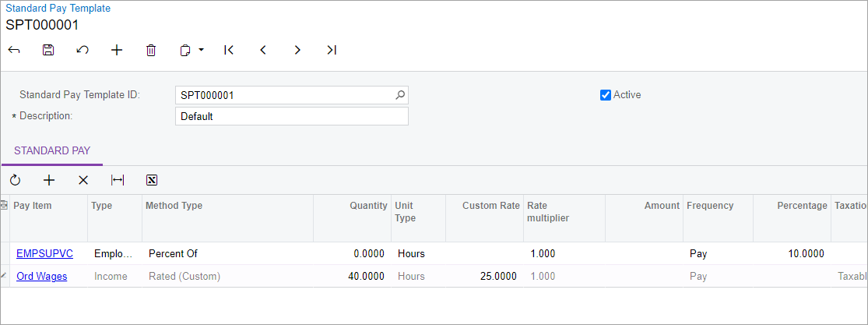Refresh the Standard Pay grid
The image size is (868, 325).
click(x=15, y=180)
